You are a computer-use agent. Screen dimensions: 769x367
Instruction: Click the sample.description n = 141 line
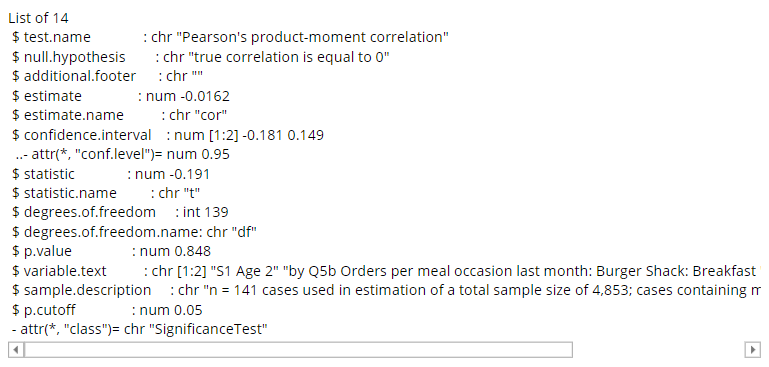pyautogui.click(x=386, y=290)
